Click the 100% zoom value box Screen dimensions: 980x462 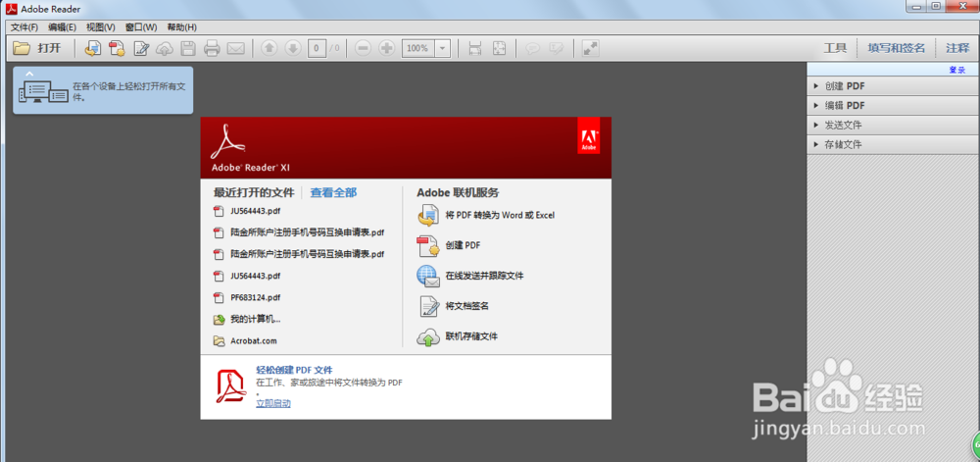click(418, 48)
